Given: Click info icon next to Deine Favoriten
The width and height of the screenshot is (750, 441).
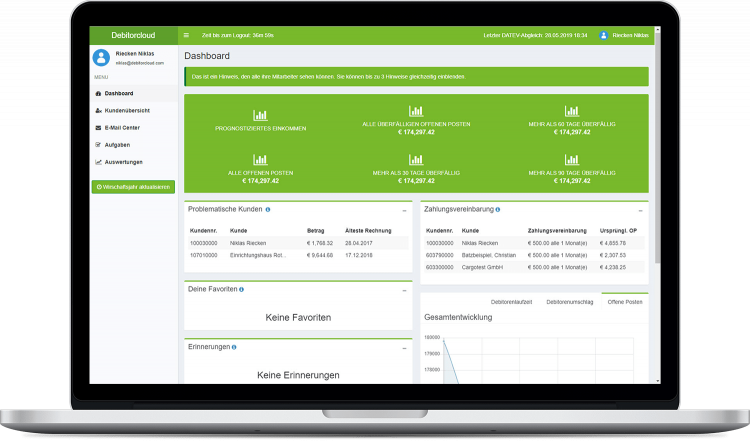Looking at the screenshot, I should [241, 289].
